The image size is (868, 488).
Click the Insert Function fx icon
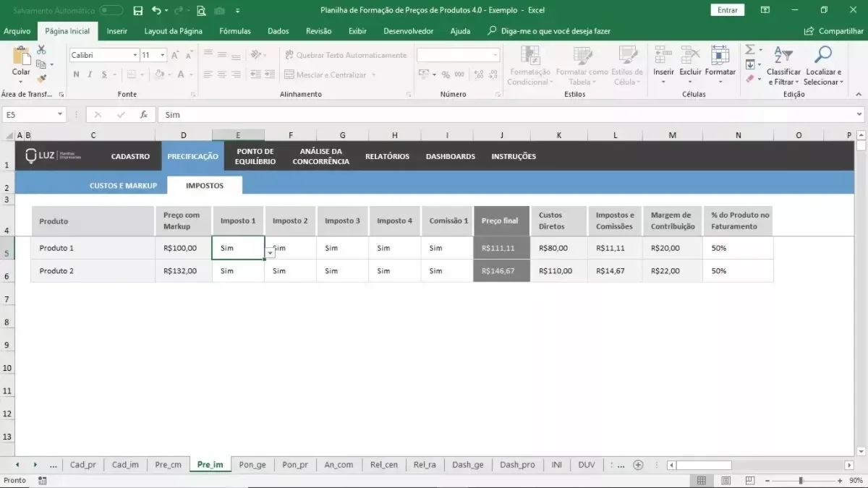[143, 114]
